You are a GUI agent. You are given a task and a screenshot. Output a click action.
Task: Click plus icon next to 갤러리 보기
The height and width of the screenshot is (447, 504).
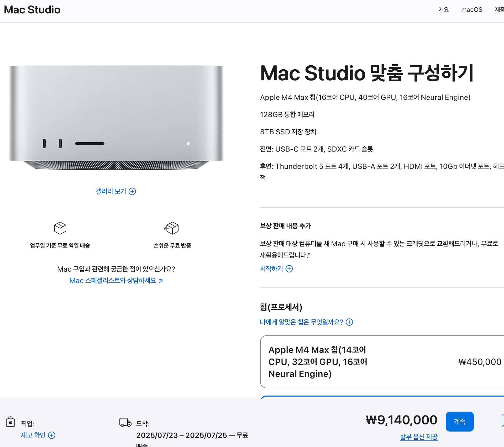(x=132, y=191)
